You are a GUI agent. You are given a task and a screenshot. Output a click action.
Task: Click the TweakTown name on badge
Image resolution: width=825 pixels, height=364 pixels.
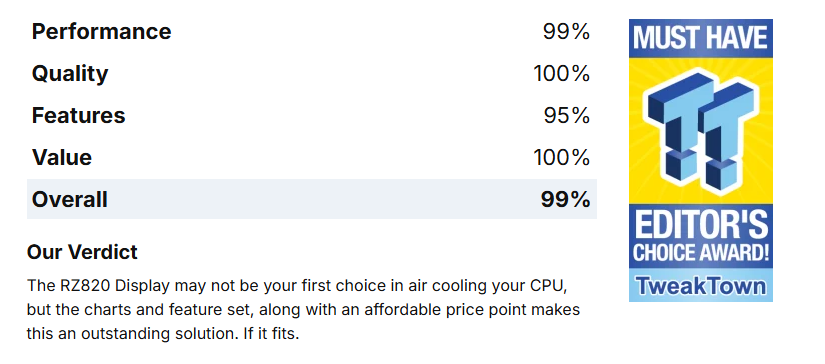[x=701, y=286]
